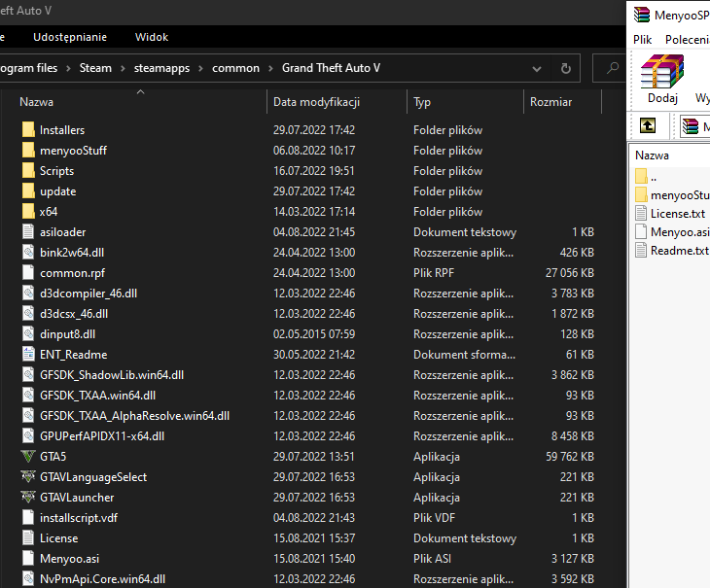This screenshot has height=588, width=710.
Task: Click the Menyoo.asi file icon in Explorer
Action: 28,558
